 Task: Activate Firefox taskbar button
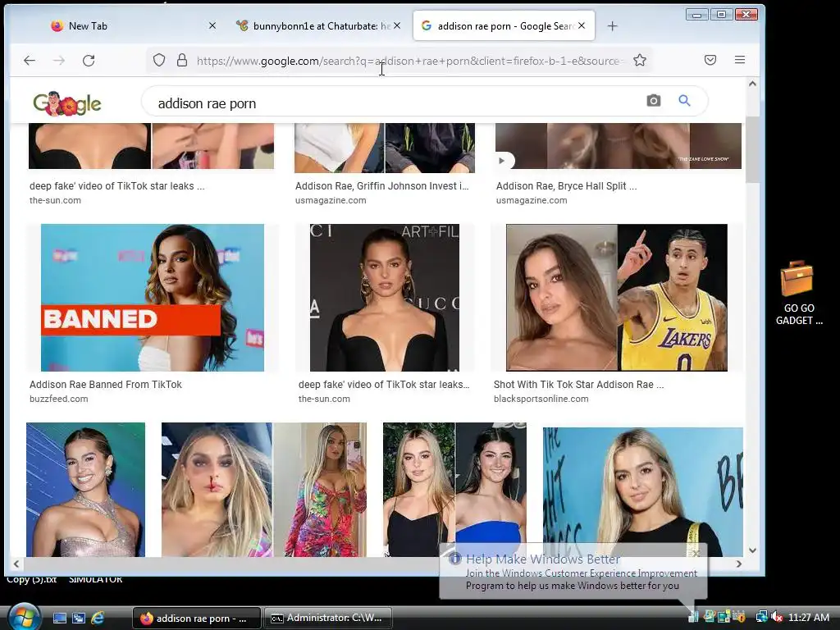(x=197, y=619)
